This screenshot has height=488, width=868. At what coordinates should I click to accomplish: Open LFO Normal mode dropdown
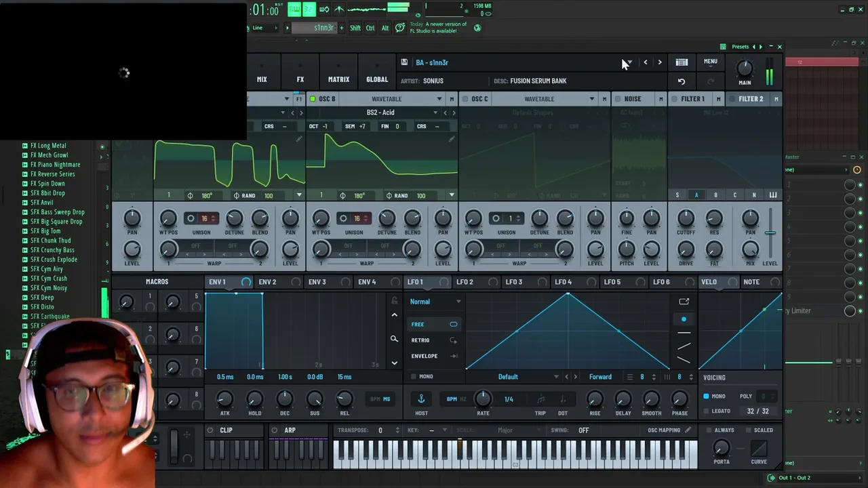click(x=435, y=302)
